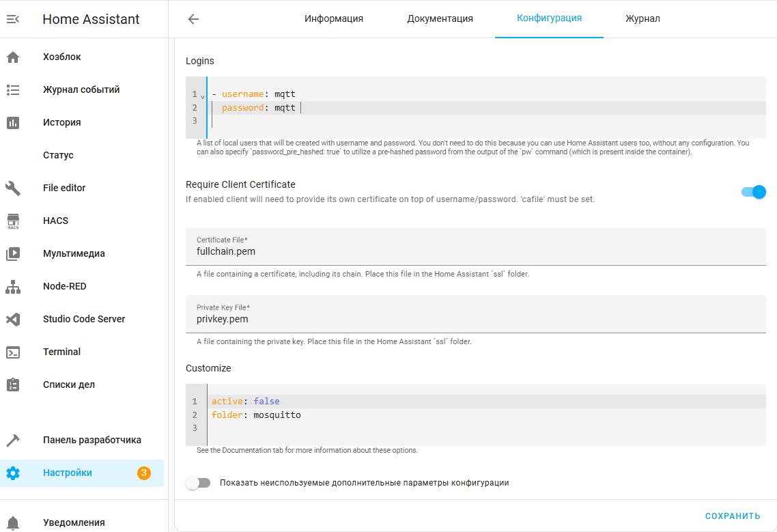Open Настройки with the gear icon
This screenshot has width=777, height=532.
pos(66,473)
